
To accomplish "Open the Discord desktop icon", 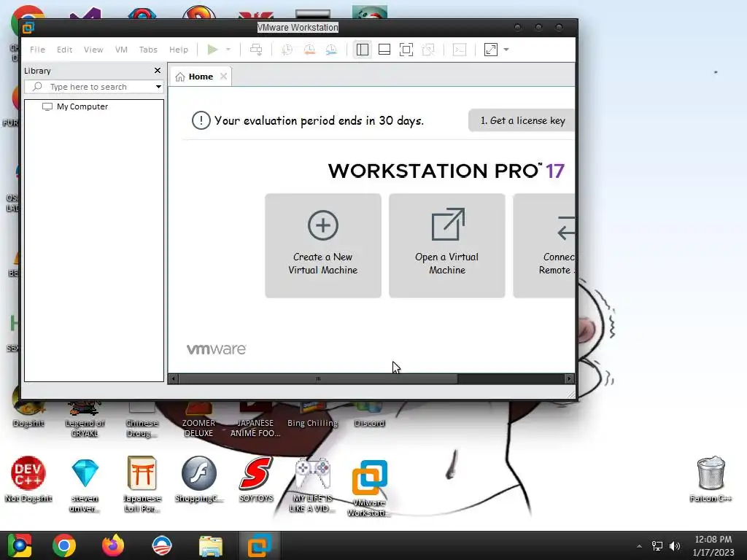I will click(x=369, y=414).
